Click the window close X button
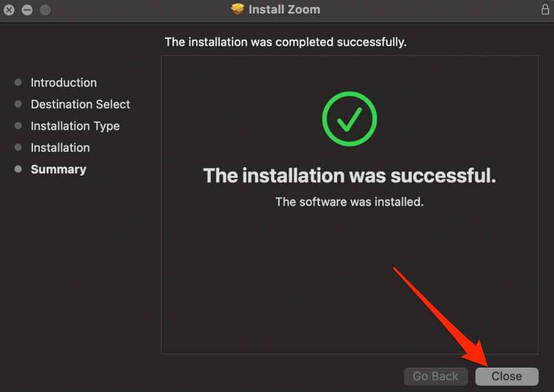 9,10
